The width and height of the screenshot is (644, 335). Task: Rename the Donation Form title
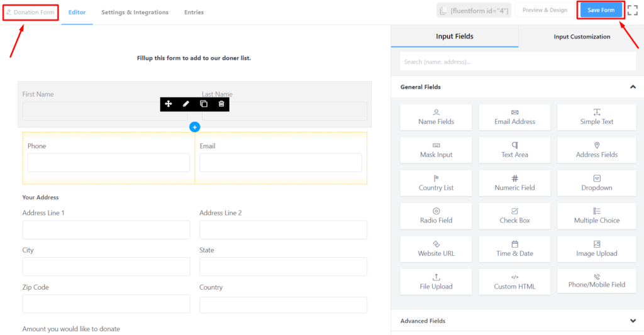[x=31, y=13]
